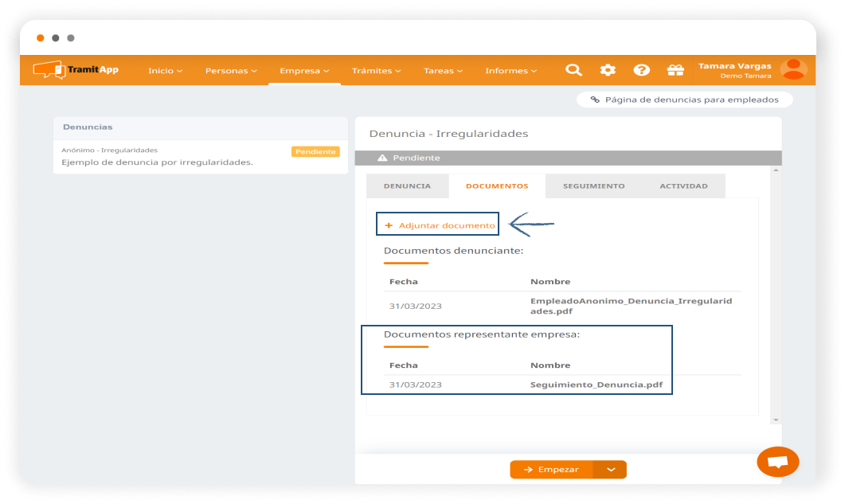The image size is (845, 504).
Task: Expand the Inicio menu
Action: click(x=165, y=71)
